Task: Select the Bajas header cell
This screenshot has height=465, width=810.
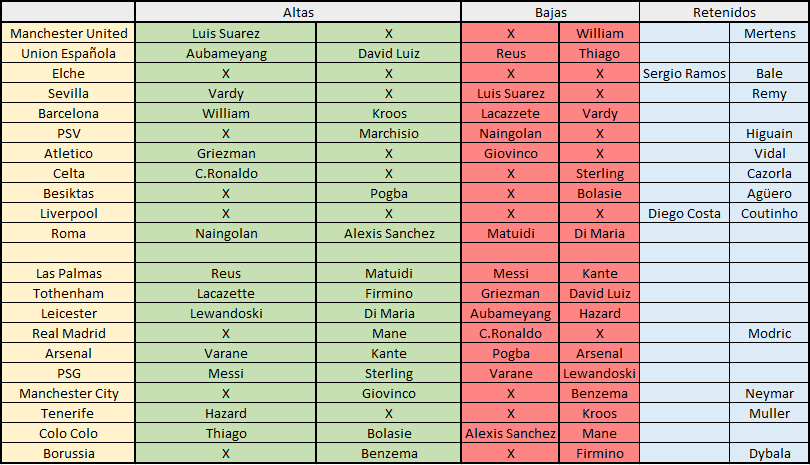Action: click(550, 12)
